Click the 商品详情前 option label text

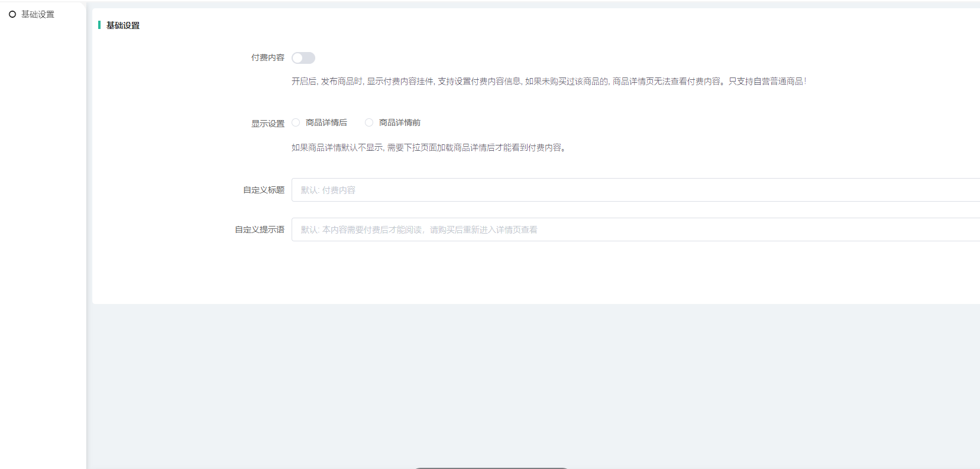tap(400, 122)
